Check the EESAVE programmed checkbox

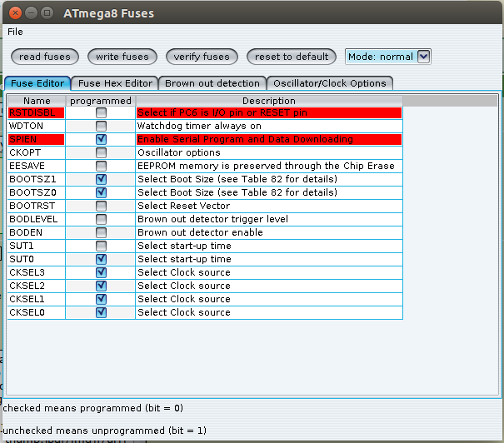(x=101, y=166)
